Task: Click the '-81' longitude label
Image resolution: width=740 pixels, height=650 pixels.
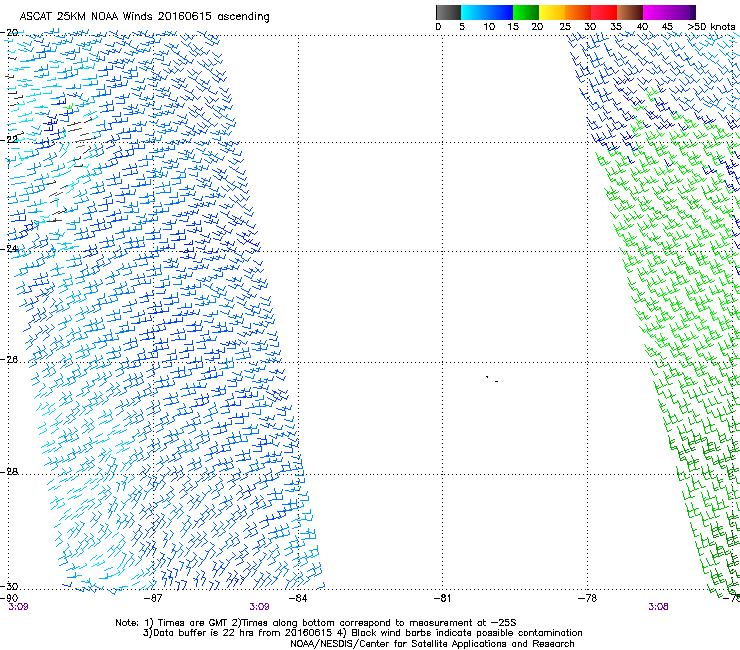Action: coord(442,598)
